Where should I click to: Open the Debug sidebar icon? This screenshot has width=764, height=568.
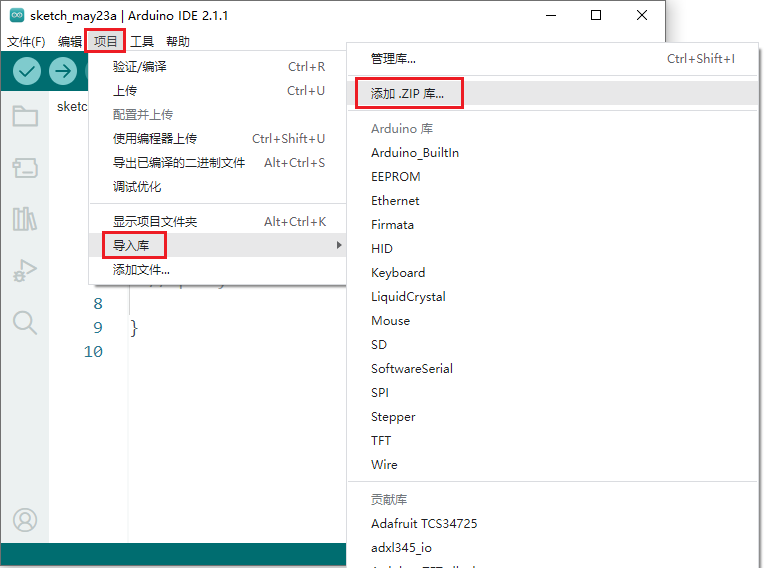pyautogui.click(x=25, y=270)
